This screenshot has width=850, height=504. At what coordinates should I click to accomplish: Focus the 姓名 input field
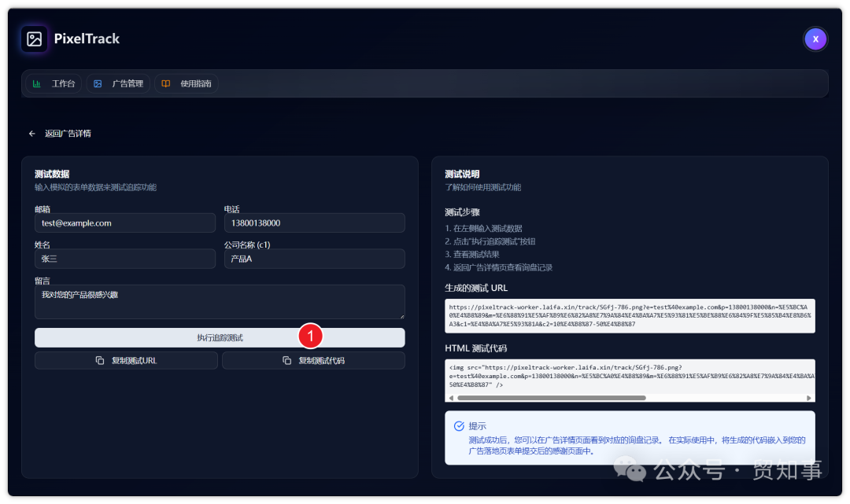(x=124, y=259)
